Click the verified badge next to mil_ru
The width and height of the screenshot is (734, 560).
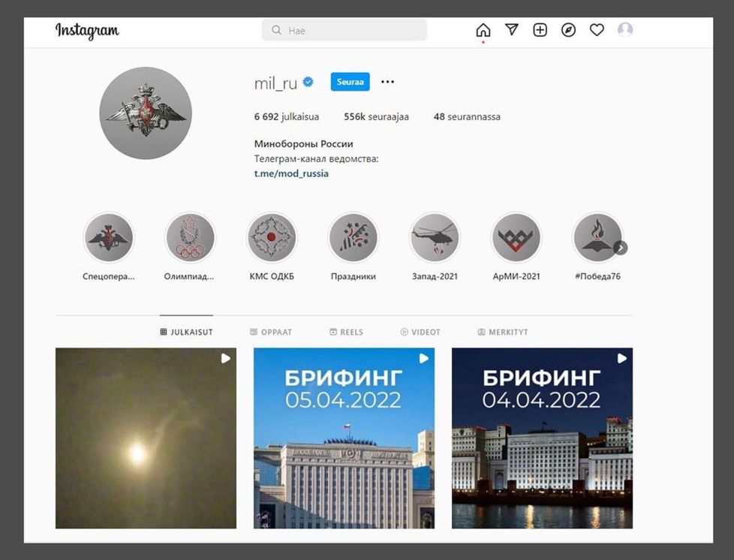click(308, 82)
